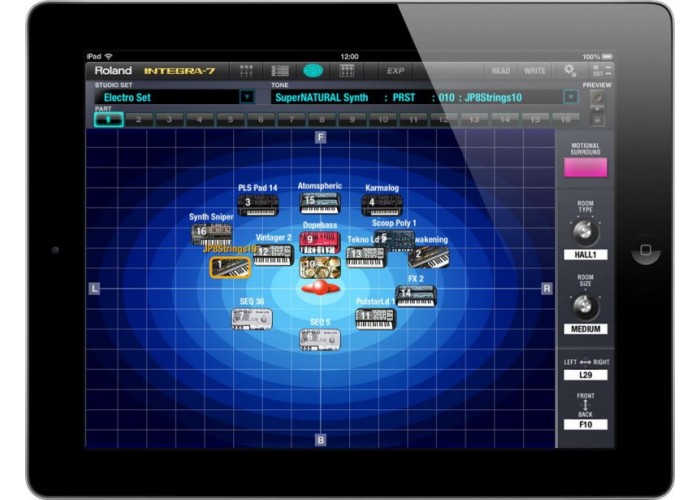Select part 7 SEQ 36 instrument icon
700x500 pixels.
coord(252,319)
